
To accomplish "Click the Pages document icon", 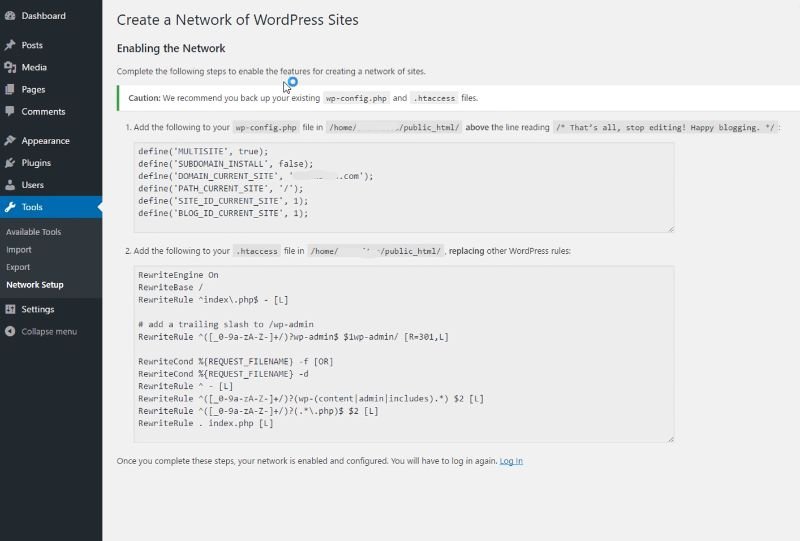I will coord(10,89).
